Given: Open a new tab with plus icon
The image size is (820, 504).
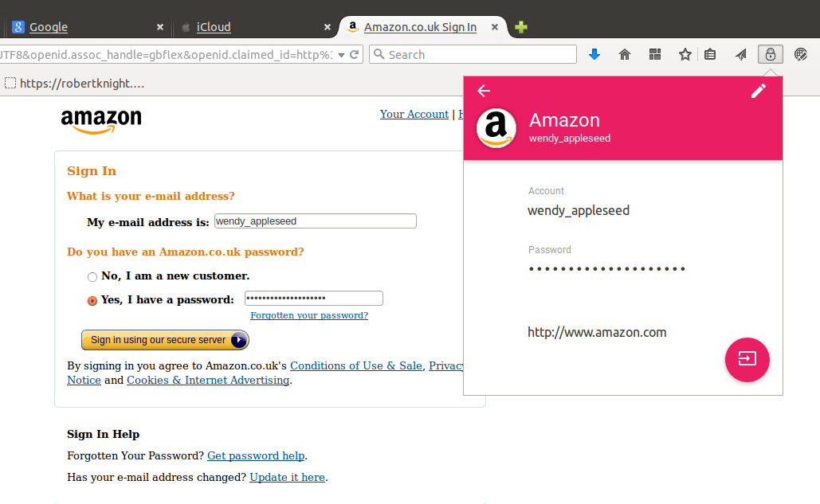Looking at the screenshot, I should 521,27.
